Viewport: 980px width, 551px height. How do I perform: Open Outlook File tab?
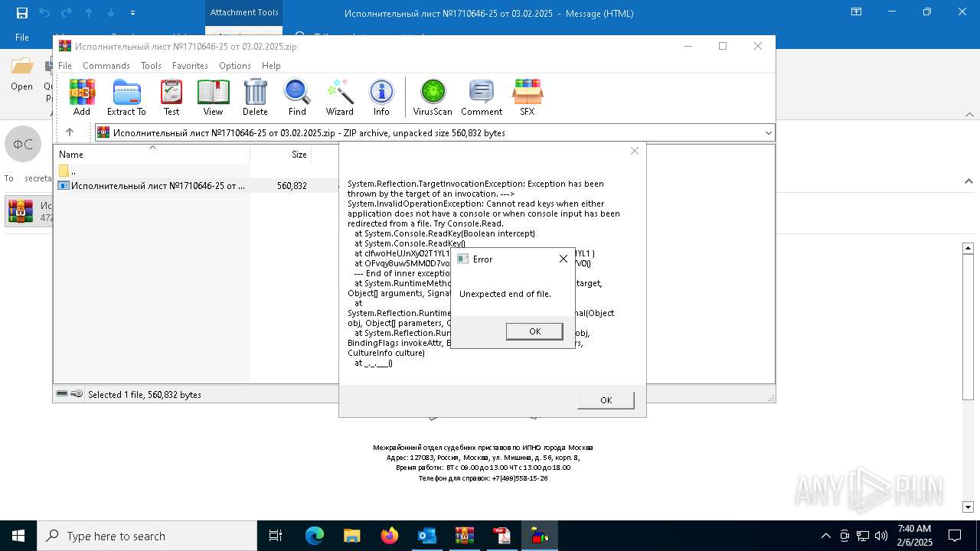(22, 37)
